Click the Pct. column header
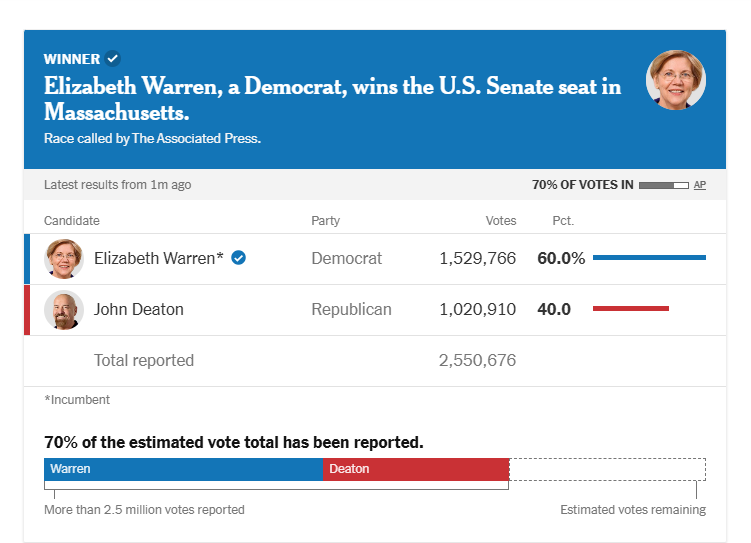Viewport: 751px width, 543px height. click(563, 221)
